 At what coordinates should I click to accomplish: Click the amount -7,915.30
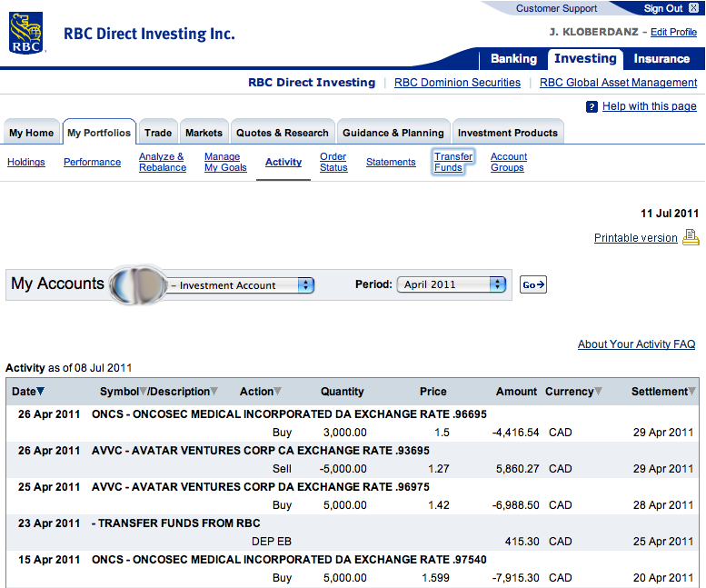tap(515, 578)
